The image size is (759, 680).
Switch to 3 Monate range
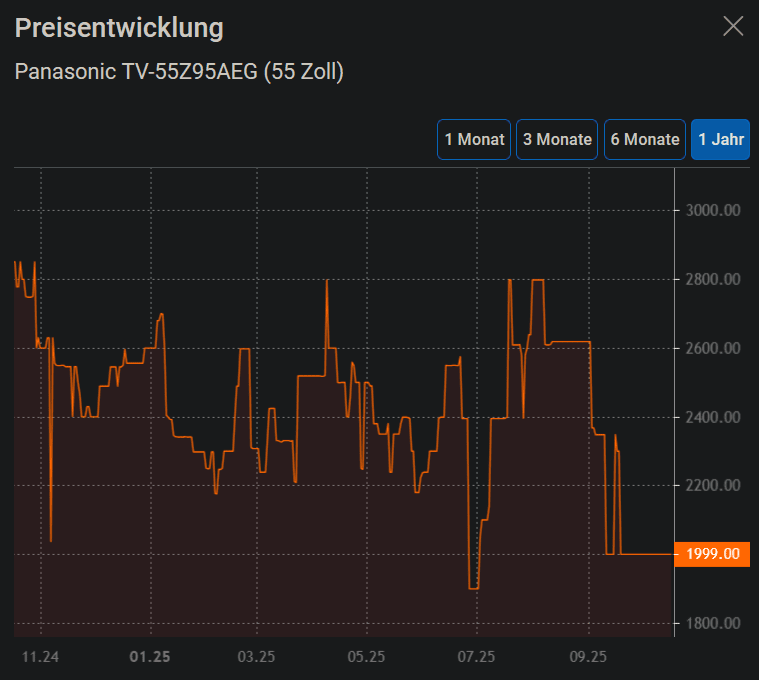point(557,139)
